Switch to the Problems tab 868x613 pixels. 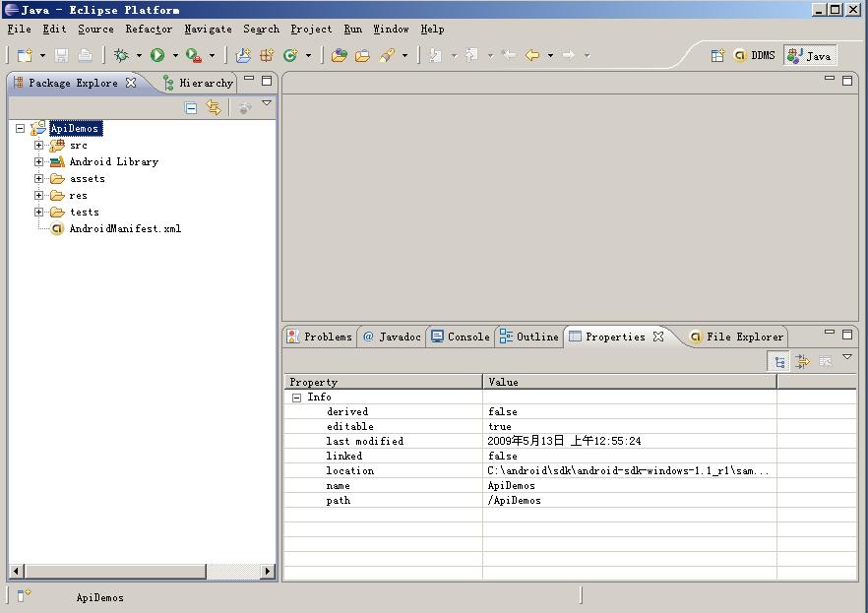tap(320, 337)
